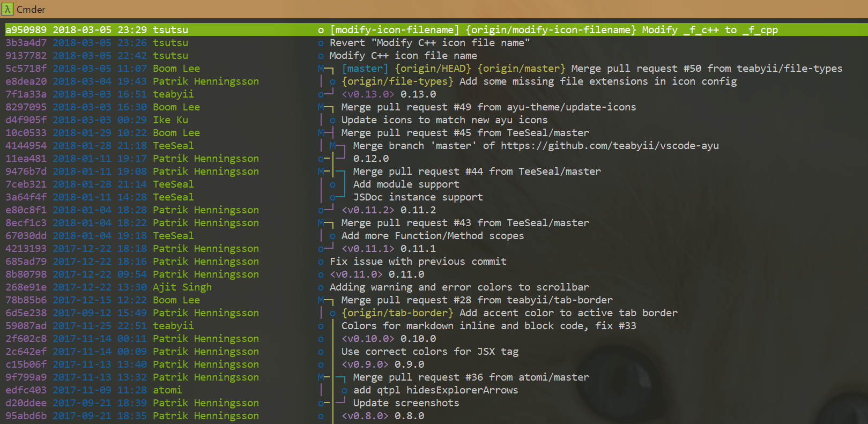Image resolution: width=868 pixels, height=424 pixels.
Task: Click the <v0.8.0> tag
Action: (x=365, y=416)
